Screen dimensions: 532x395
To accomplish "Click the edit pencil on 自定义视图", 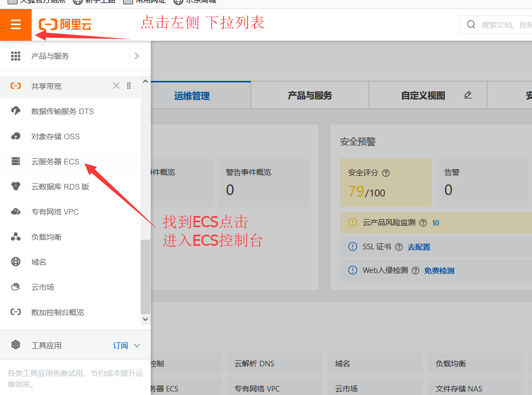I will [468, 95].
